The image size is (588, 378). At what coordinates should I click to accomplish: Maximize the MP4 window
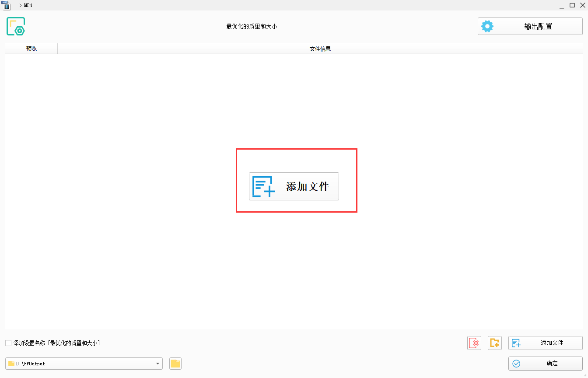click(572, 5)
